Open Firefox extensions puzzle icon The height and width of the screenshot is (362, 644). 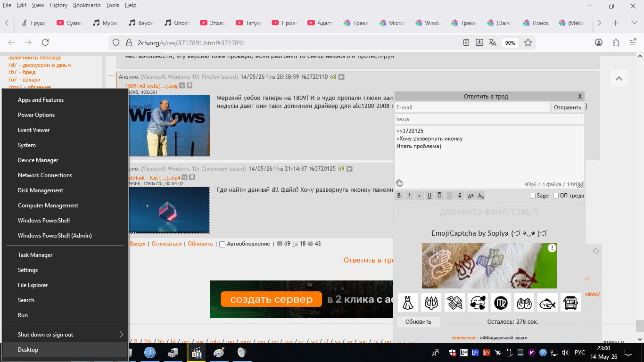[616, 42]
